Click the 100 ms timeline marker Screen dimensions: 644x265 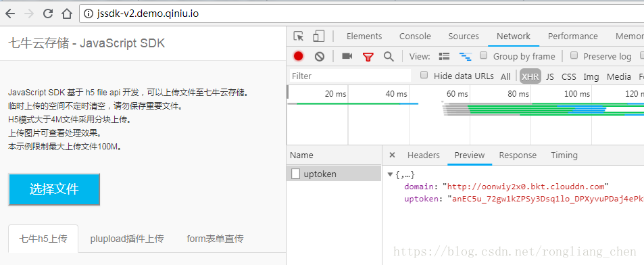click(x=576, y=94)
